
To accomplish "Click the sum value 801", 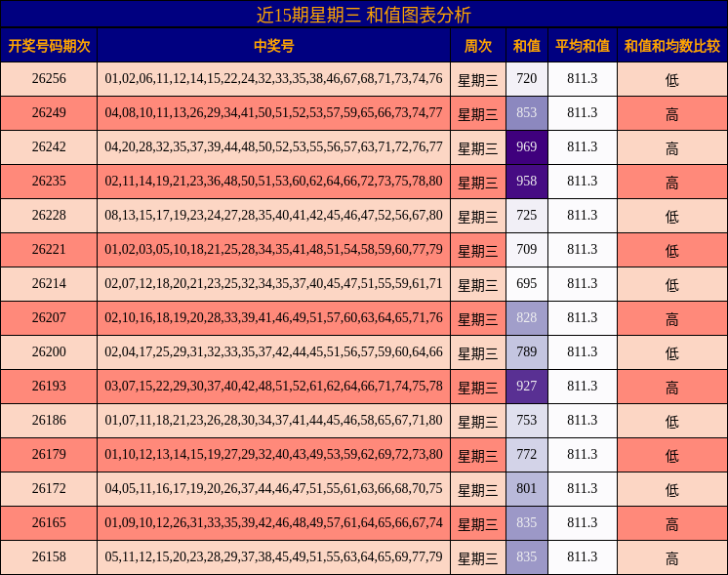I will click(x=527, y=488).
